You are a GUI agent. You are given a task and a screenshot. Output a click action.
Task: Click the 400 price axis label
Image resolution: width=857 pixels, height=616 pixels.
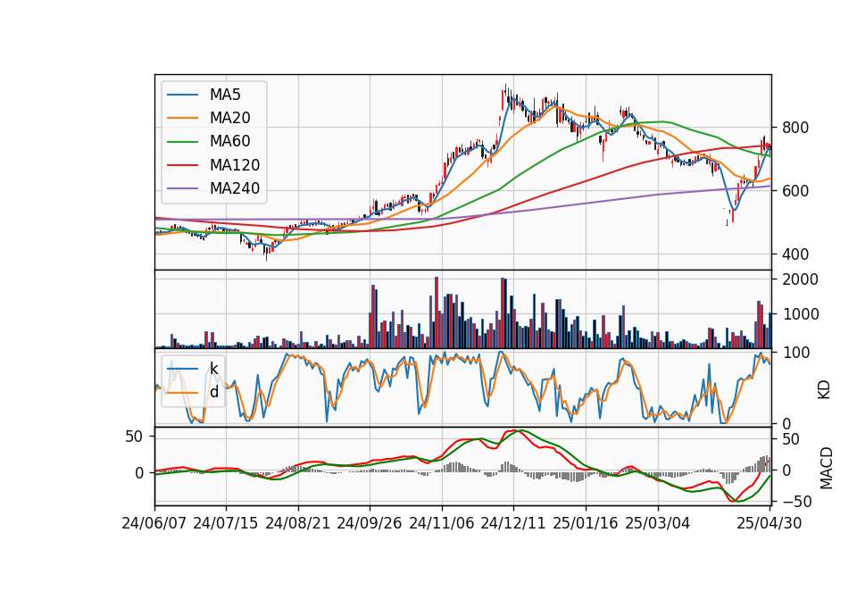[x=795, y=254]
